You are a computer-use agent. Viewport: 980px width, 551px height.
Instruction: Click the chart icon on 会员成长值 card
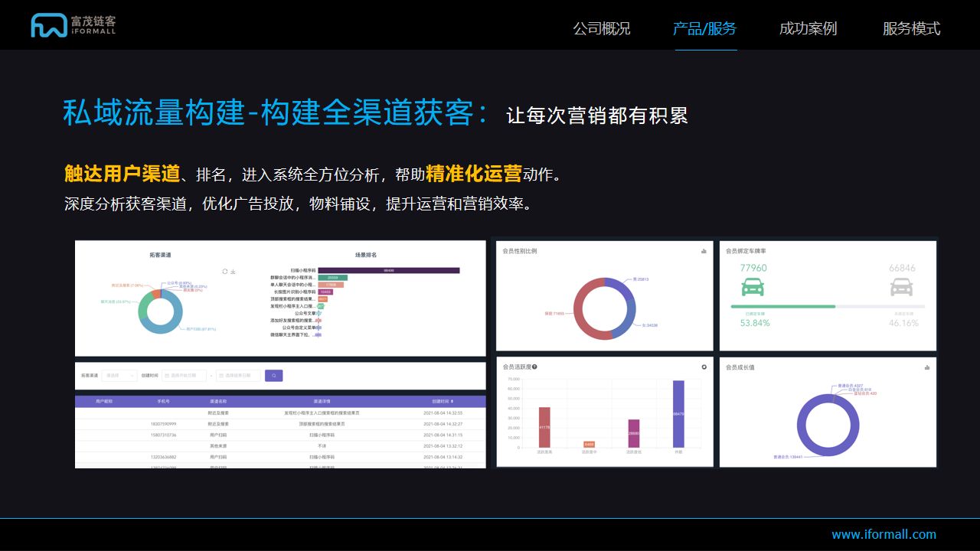point(927,367)
